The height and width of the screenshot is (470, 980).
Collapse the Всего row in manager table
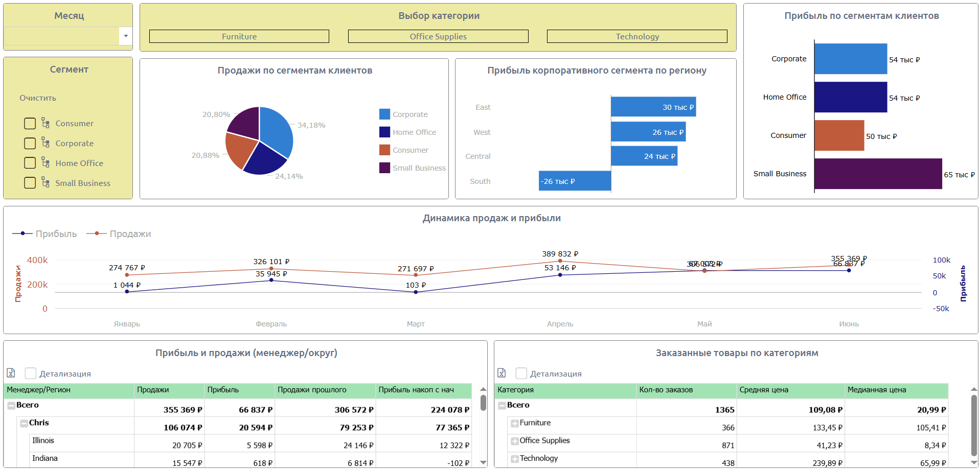point(11,406)
